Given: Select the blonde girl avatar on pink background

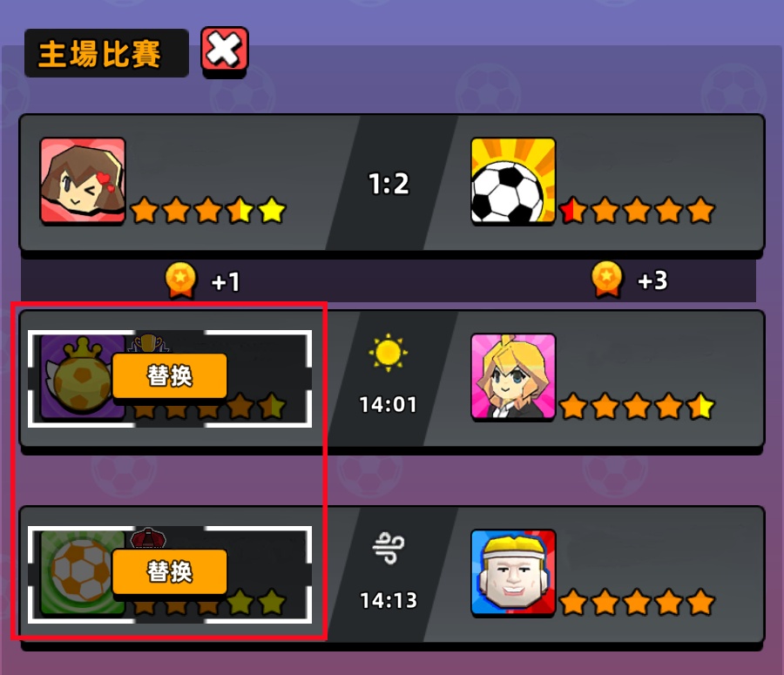Looking at the screenshot, I should (x=513, y=376).
